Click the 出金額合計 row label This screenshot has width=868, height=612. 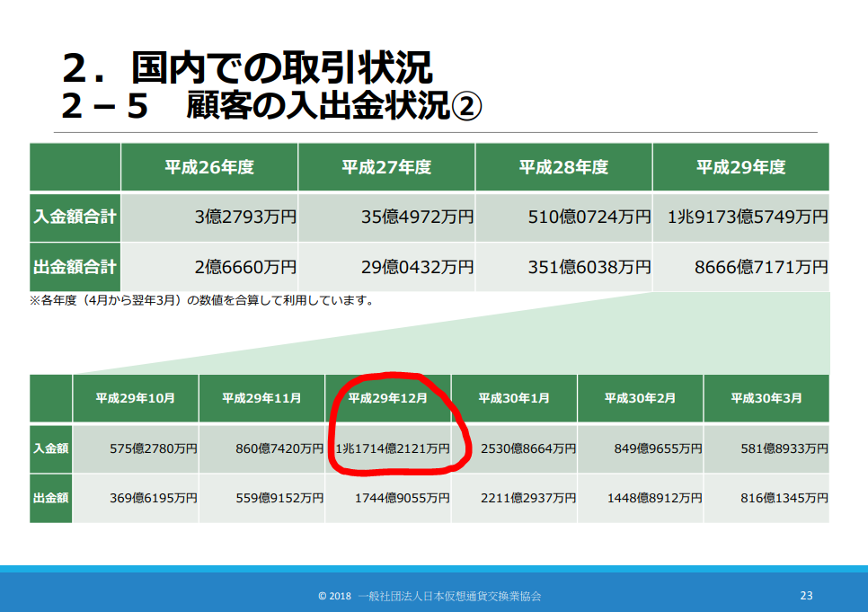(x=75, y=267)
